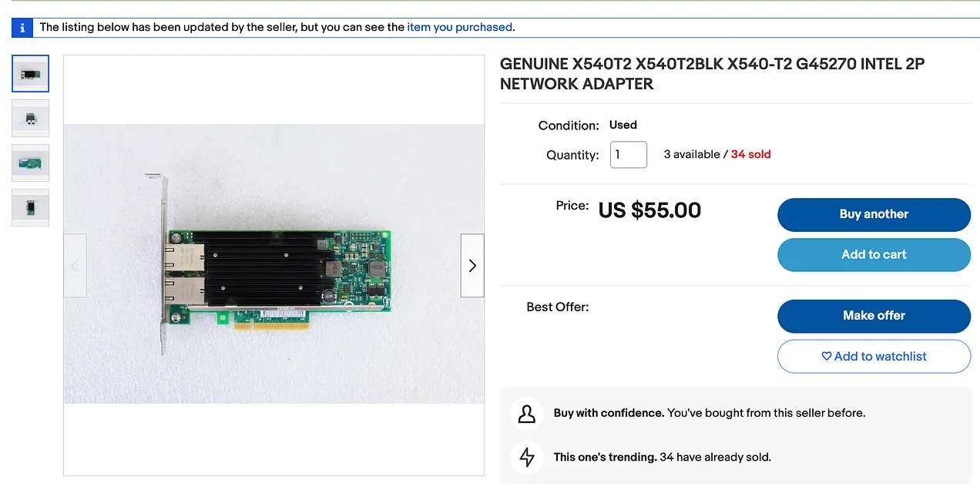Click into the Quantity input field

tap(629, 155)
